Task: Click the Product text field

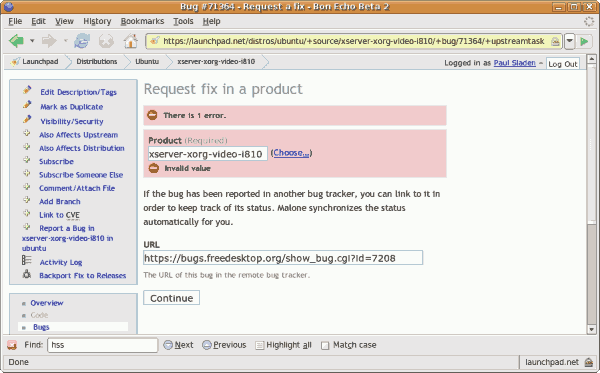Action: point(208,154)
